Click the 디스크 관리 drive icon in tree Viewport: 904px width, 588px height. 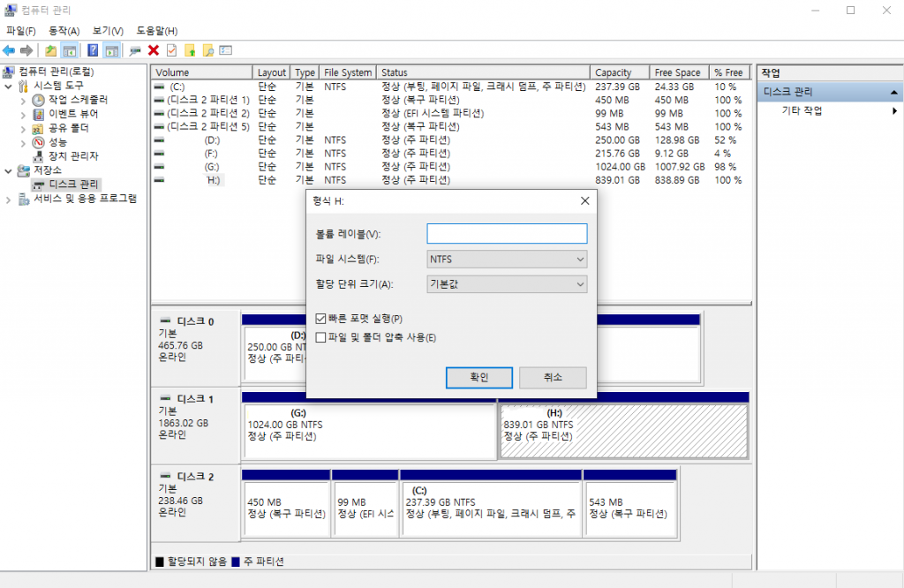click(x=38, y=185)
